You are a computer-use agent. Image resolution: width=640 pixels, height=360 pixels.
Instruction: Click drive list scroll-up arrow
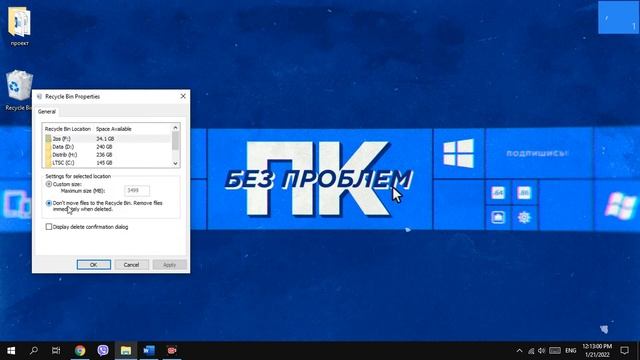[x=176, y=128]
